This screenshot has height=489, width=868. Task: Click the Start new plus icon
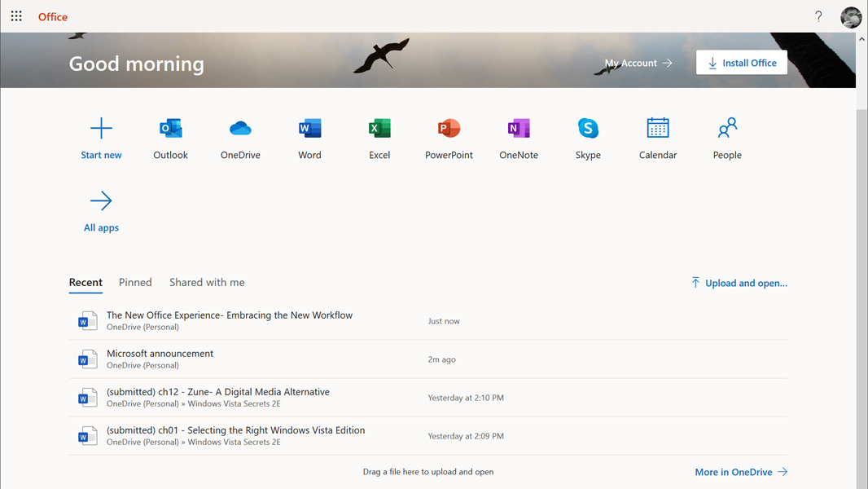click(101, 129)
